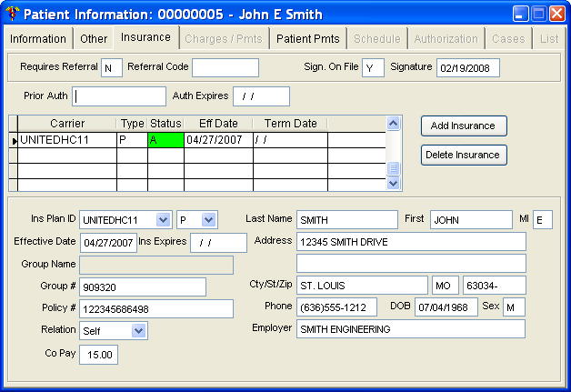
Task: Click the Ins Expires date field
Action: (x=218, y=243)
